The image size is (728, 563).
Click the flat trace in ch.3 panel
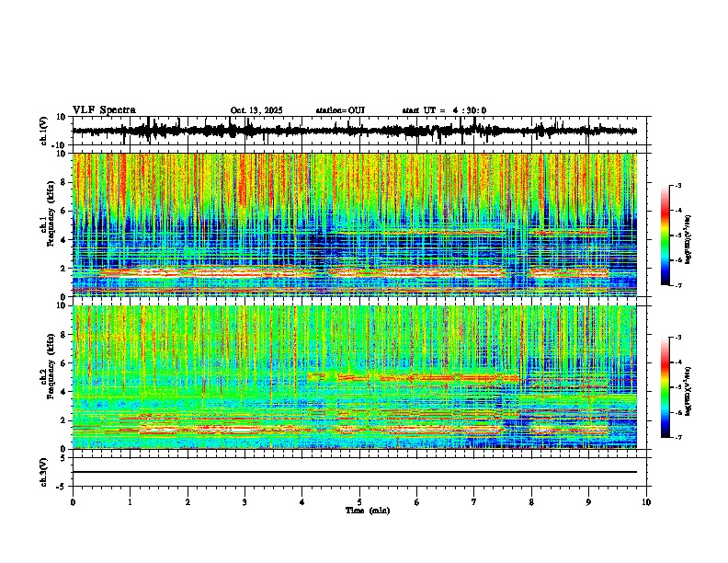[354, 472]
